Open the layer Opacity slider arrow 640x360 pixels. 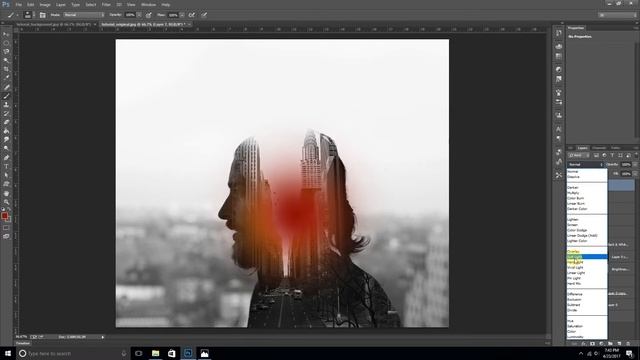point(635,164)
